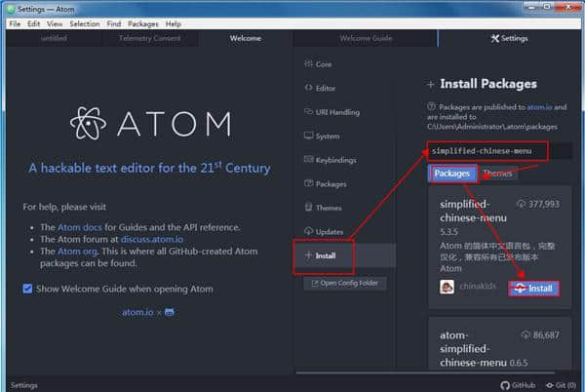The width and height of the screenshot is (585, 392).
Task: Click the Open Config Folder button
Action: pyautogui.click(x=345, y=284)
